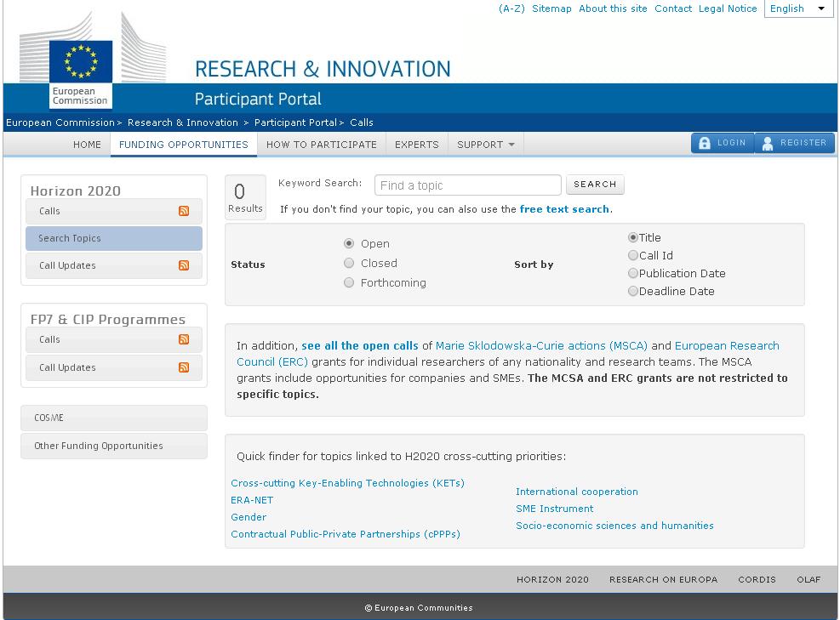Expand the Support menu
840x620 pixels.
tap(485, 145)
